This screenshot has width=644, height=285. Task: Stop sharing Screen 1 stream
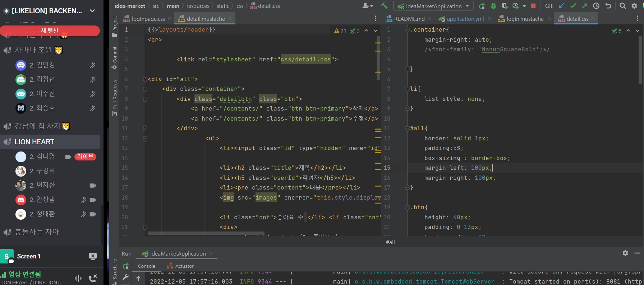click(x=93, y=256)
